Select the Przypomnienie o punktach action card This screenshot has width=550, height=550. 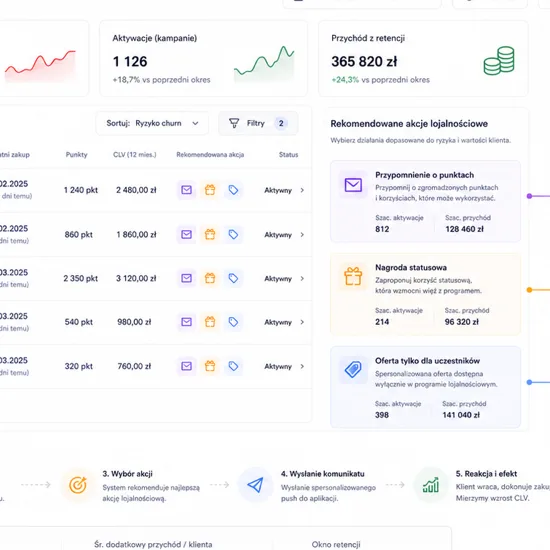425,202
